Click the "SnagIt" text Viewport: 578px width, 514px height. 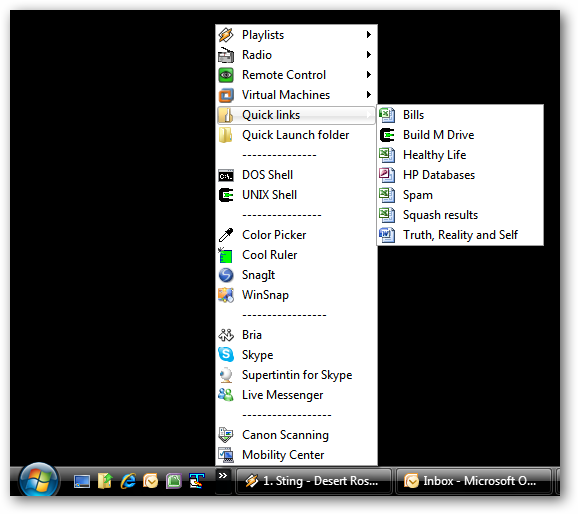pyautogui.click(x=258, y=275)
